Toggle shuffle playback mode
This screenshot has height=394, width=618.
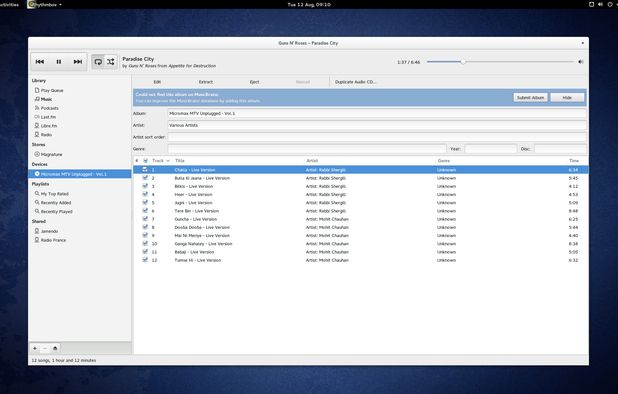[x=111, y=62]
